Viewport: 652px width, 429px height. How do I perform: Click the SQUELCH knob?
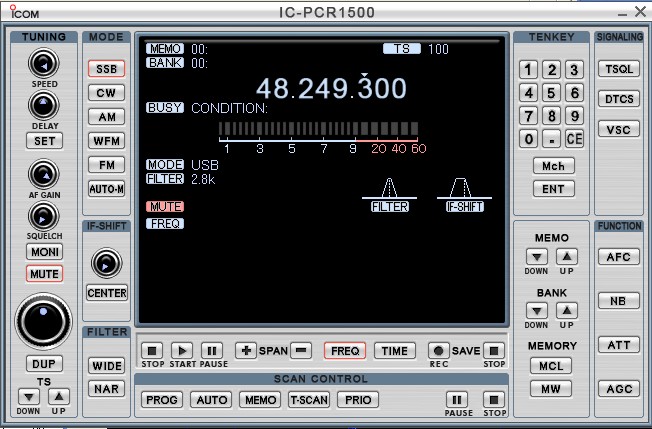pos(44,216)
